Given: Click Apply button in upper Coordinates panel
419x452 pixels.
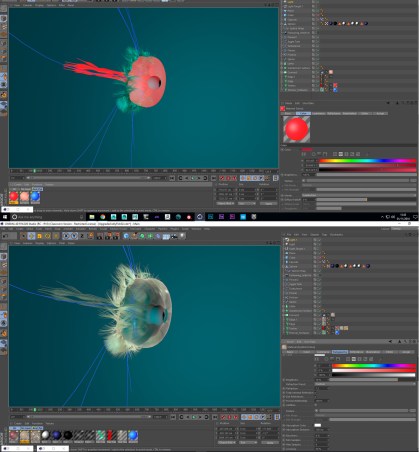Looking at the screenshot, I should (x=269, y=203).
